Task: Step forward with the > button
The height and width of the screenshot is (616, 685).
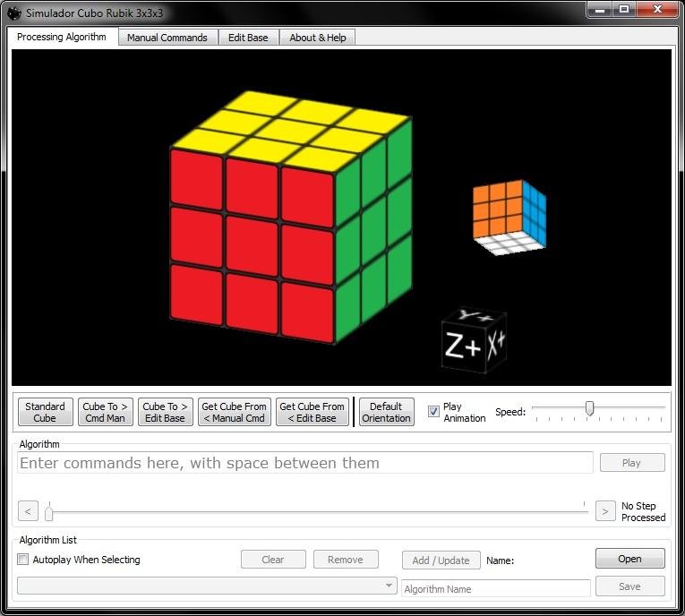Action: 605,511
